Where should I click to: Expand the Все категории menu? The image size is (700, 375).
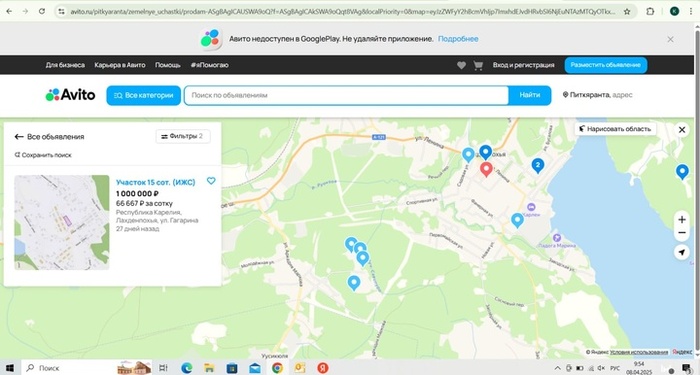[x=143, y=95]
